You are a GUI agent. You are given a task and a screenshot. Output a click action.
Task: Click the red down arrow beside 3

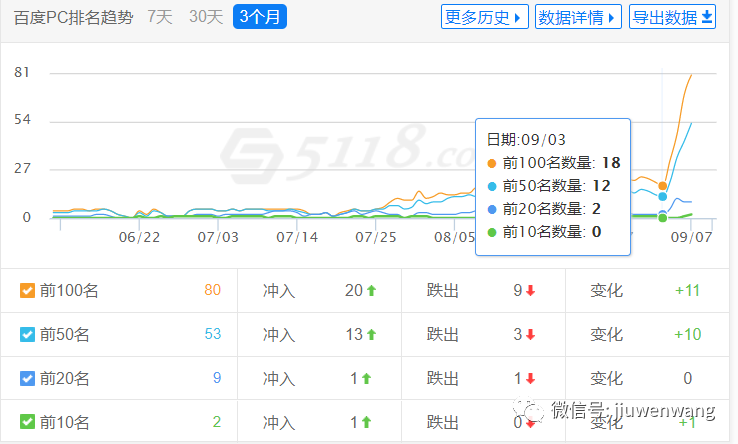pyautogui.click(x=530, y=335)
